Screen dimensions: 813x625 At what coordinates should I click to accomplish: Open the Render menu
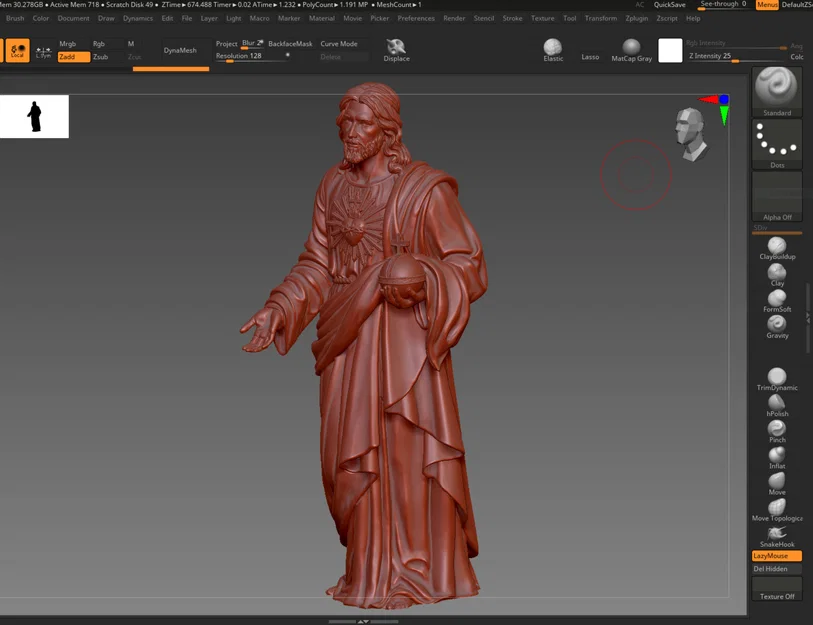tap(454, 18)
